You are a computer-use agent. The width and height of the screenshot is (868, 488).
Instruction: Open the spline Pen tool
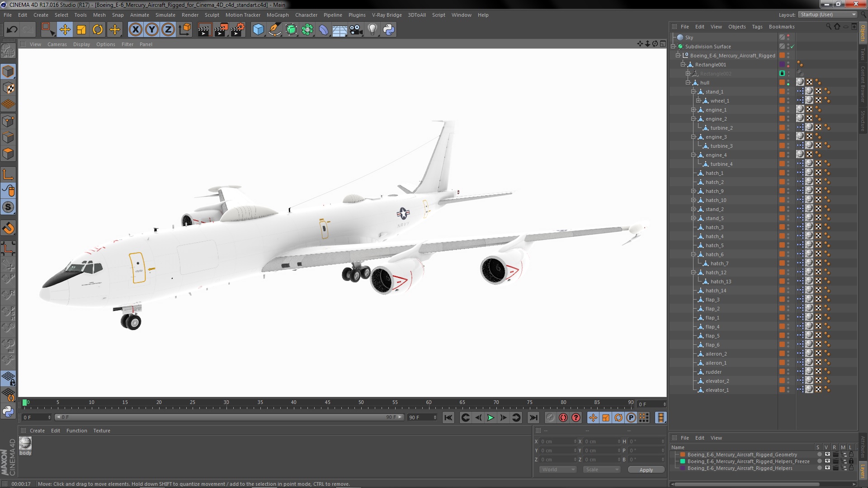274,30
